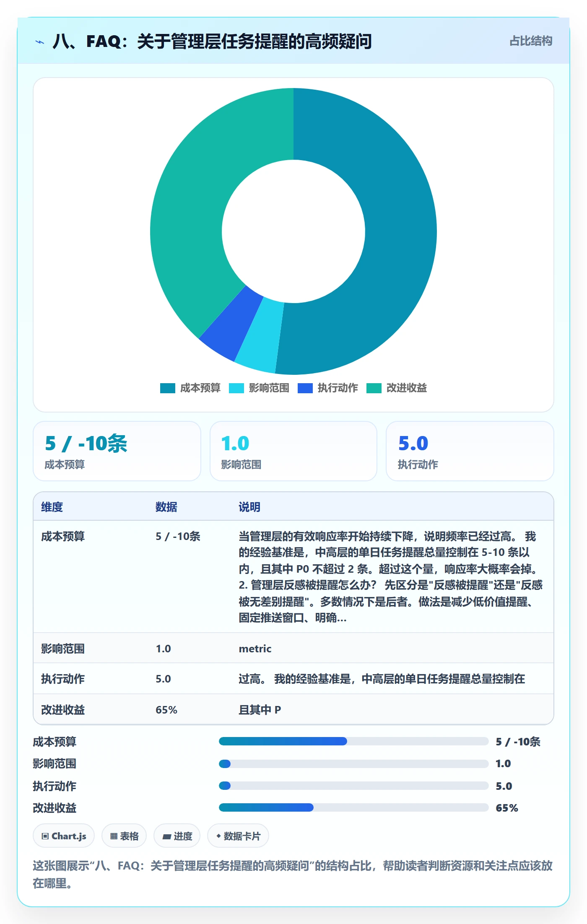Click the lightning icon beside the FAQ title
Image resolution: width=587 pixels, height=924 pixels.
click(x=40, y=42)
